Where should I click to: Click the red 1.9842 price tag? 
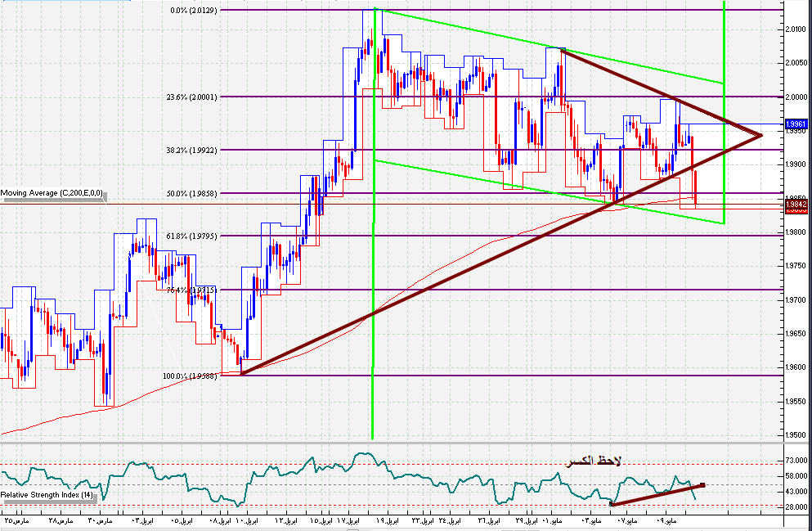point(796,205)
